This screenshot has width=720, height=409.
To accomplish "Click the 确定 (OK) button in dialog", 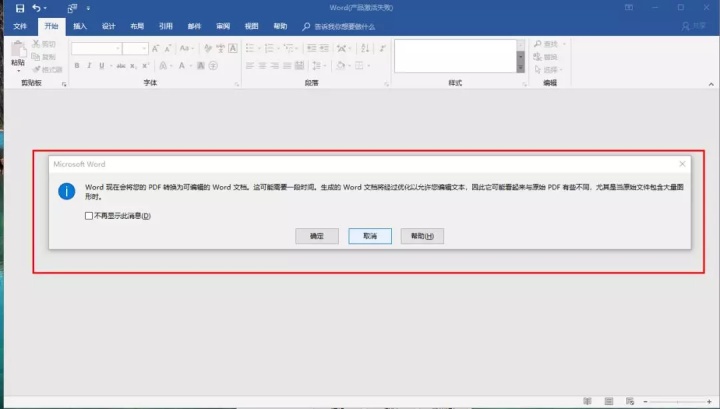I will [x=317, y=236].
